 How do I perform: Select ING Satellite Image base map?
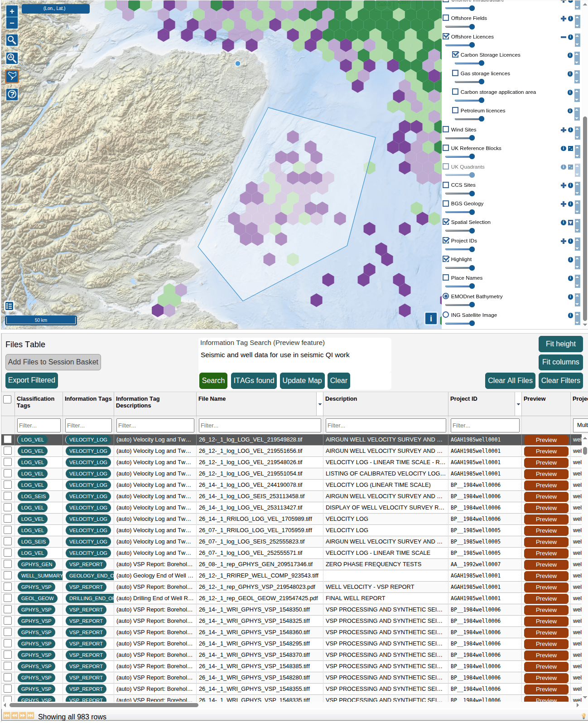pos(446,315)
